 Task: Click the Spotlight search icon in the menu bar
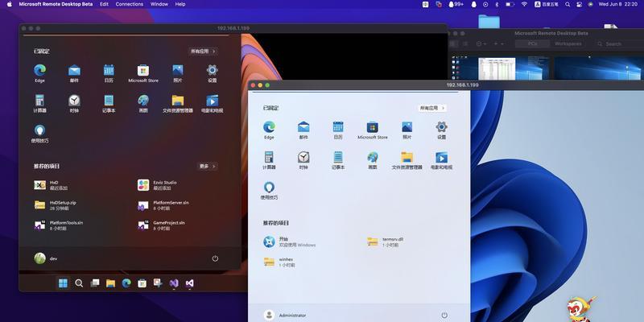coord(568,4)
